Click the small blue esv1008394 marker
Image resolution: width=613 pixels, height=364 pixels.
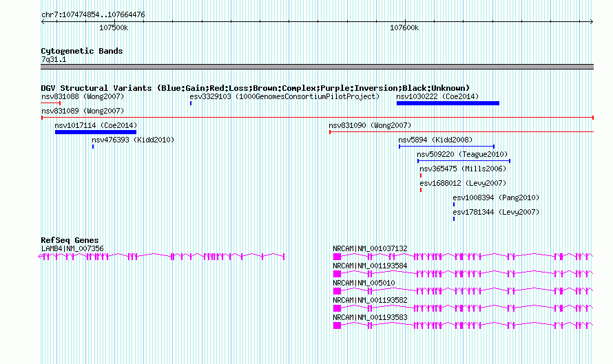coord(454,204)
